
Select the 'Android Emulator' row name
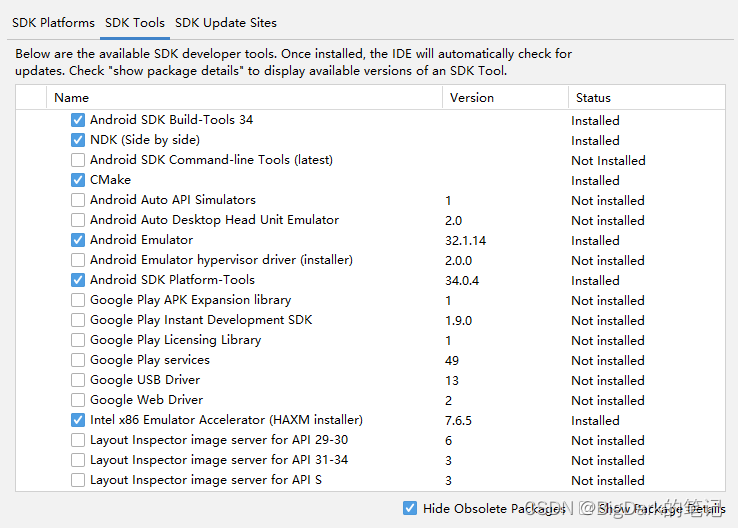141,240
